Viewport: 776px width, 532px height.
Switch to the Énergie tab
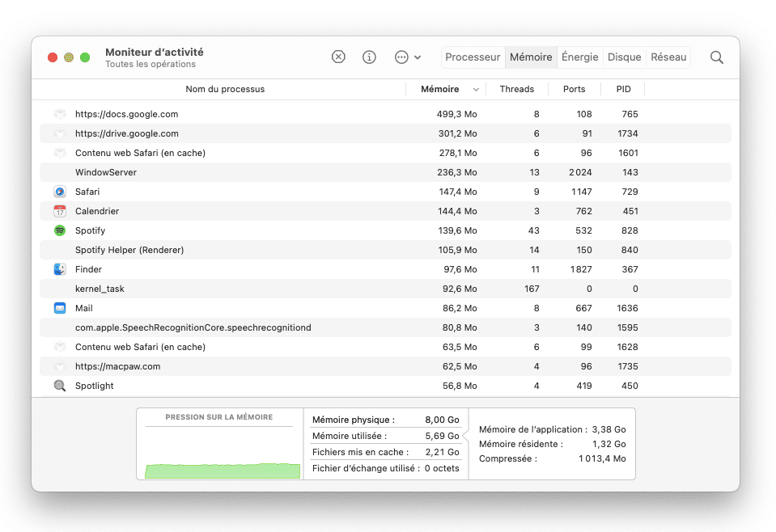(x=580, y=57)
